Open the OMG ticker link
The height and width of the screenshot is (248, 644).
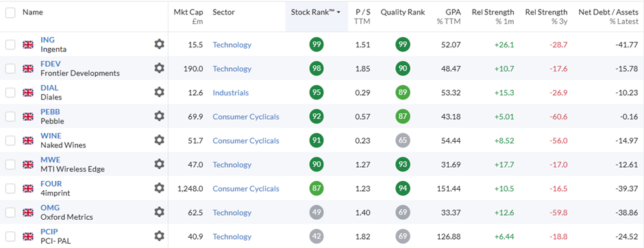[x=50, y=208]
